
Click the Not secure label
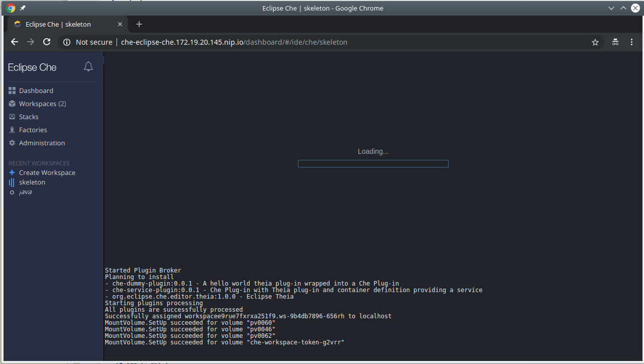(x=94, y=42)
